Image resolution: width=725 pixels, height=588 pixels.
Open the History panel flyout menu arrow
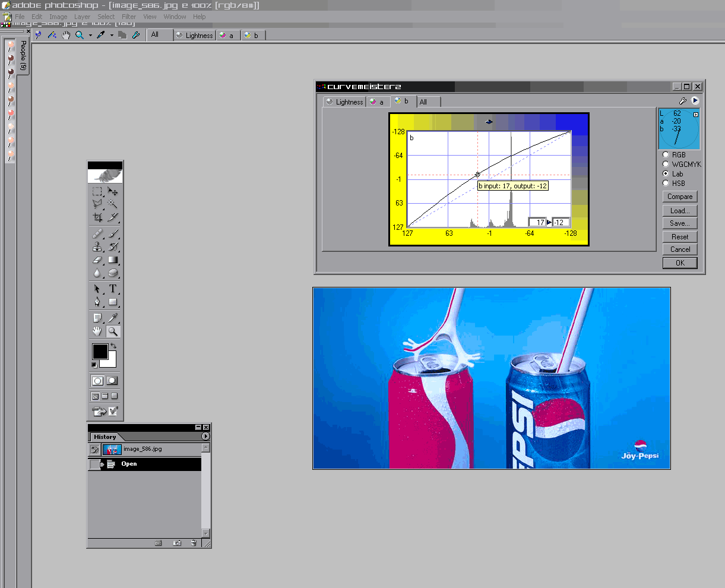click(x=205, y=437)
